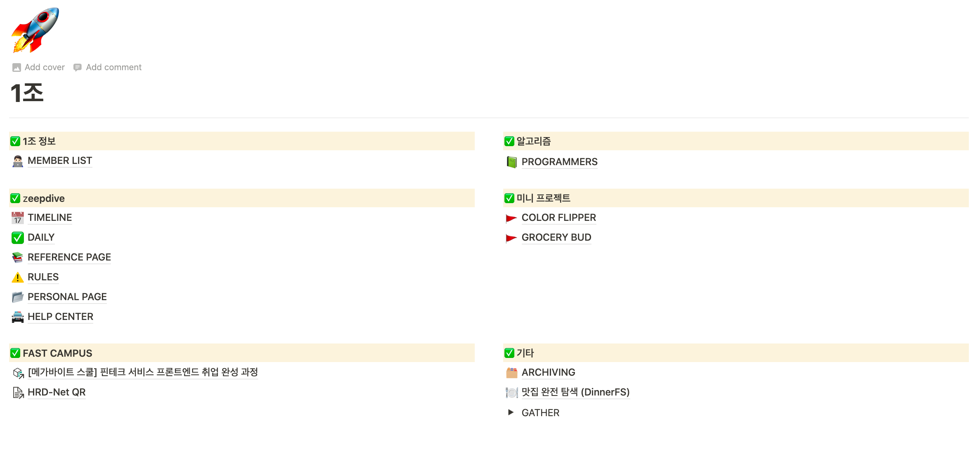Click the books icon beside REFERENCE PAGE
Viewport: 980px width, 450px height.
(17, 257)
